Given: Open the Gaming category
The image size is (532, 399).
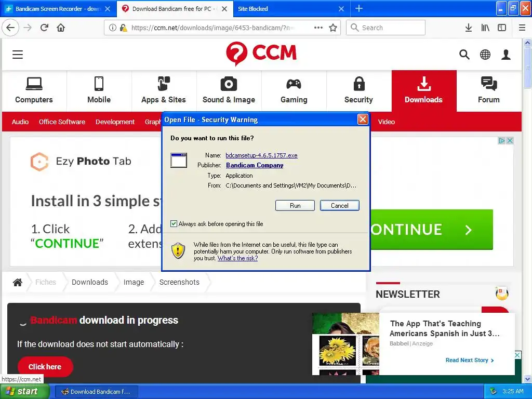Looking at the screenshot, I should coord(294,90).
